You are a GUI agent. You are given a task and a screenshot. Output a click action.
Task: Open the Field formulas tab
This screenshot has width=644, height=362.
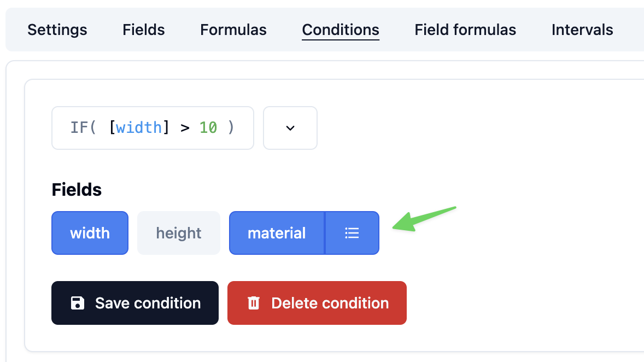465,30
